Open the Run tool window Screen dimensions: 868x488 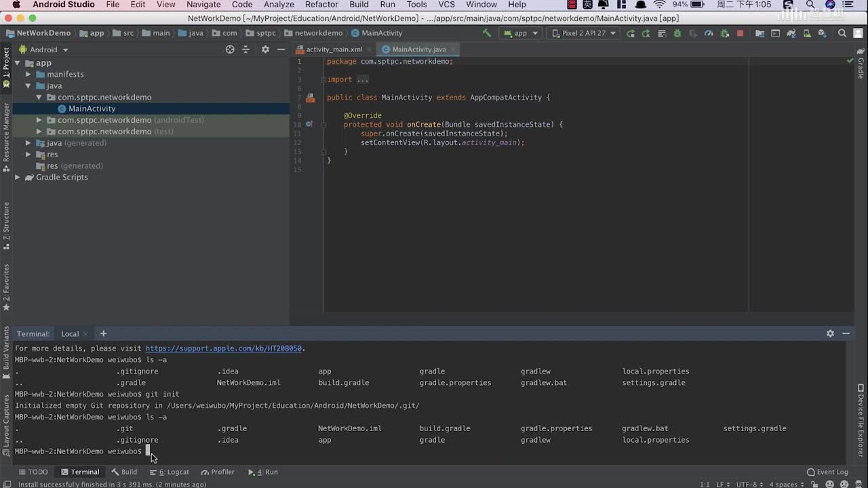(x=263, y=472)
